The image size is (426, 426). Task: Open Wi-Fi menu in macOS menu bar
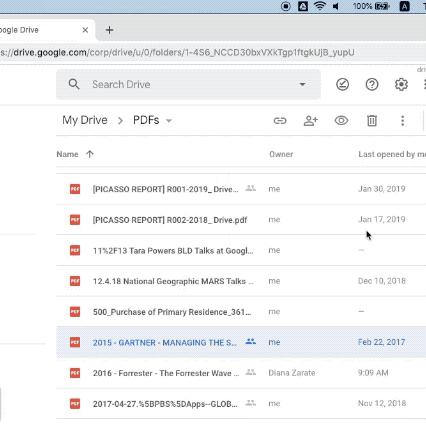(x=320, y=6)
